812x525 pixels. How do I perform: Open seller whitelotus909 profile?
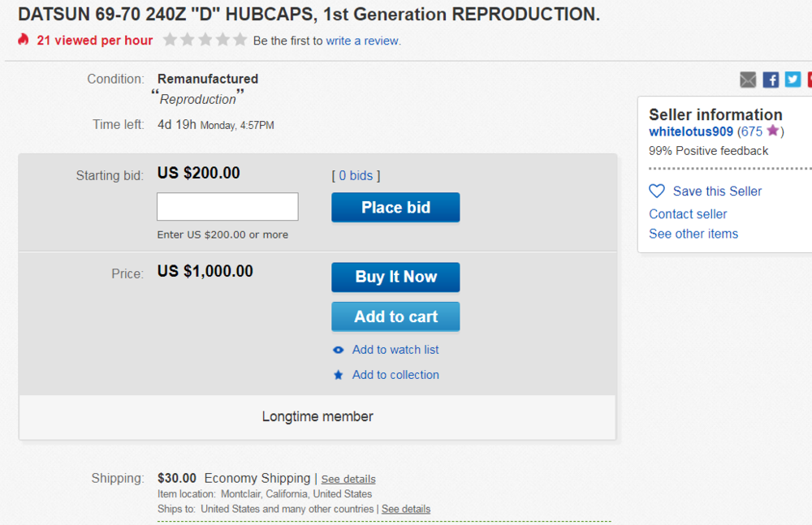691,131
